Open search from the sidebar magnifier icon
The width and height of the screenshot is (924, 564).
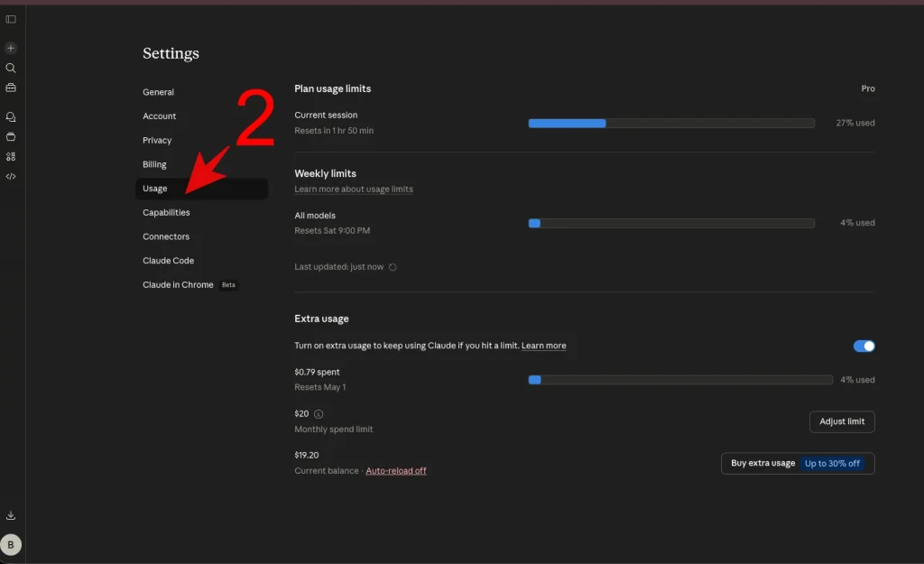[11, 68]
